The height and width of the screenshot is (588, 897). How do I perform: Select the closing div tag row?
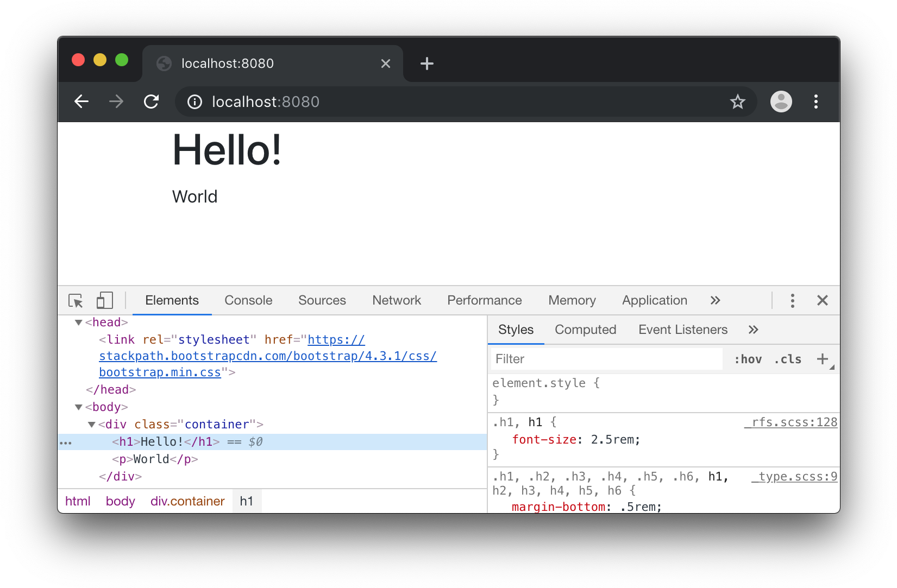120,477
